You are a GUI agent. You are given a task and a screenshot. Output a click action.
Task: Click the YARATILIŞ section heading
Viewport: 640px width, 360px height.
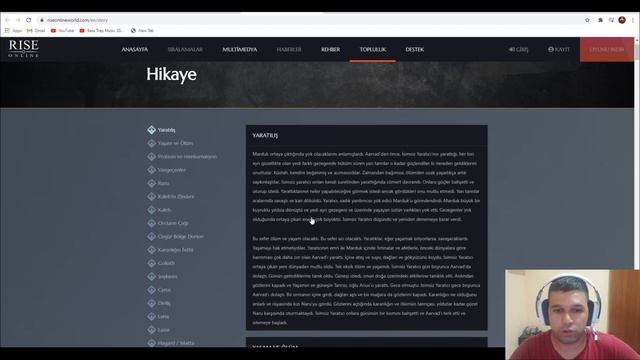265,135
